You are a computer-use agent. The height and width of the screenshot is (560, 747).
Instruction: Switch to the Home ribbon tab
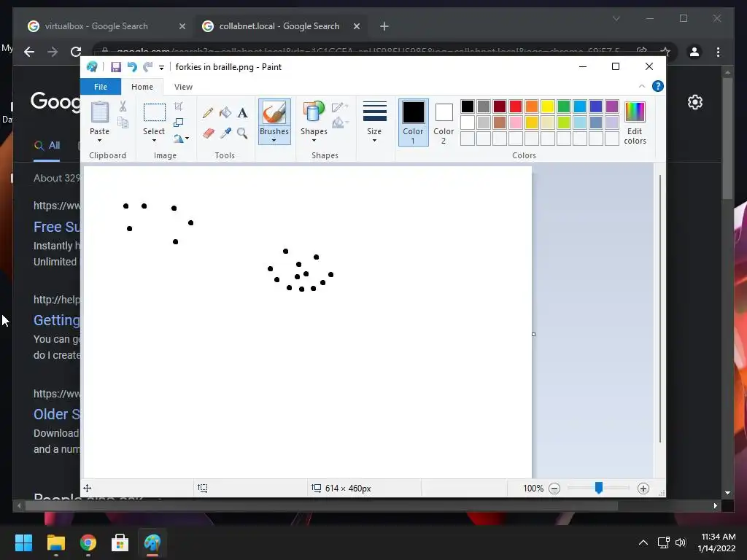point(142,87)
